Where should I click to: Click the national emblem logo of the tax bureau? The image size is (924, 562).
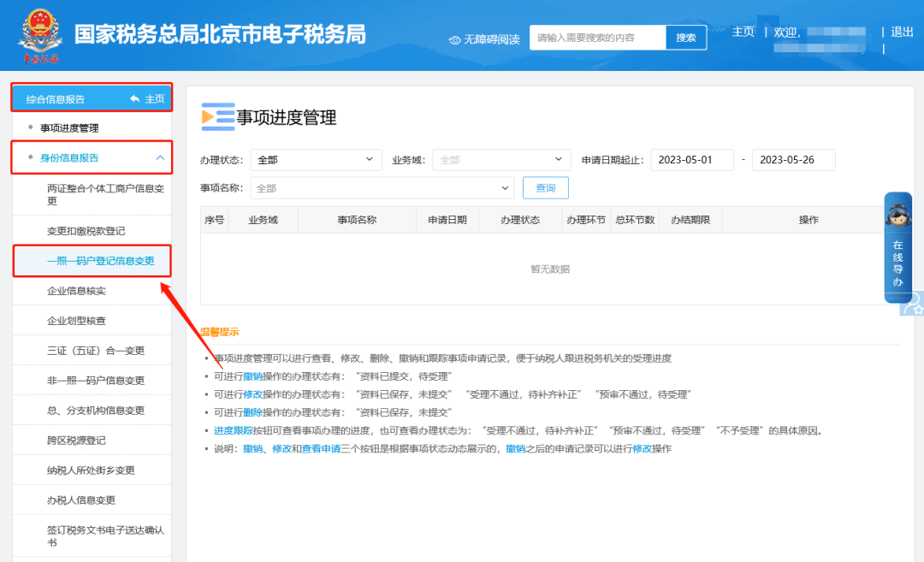coord(39,36)
